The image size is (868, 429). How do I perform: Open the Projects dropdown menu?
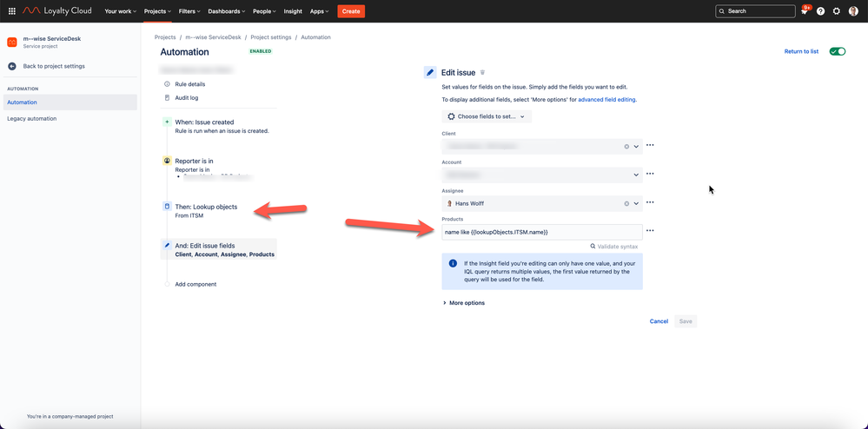click(157, 11)
